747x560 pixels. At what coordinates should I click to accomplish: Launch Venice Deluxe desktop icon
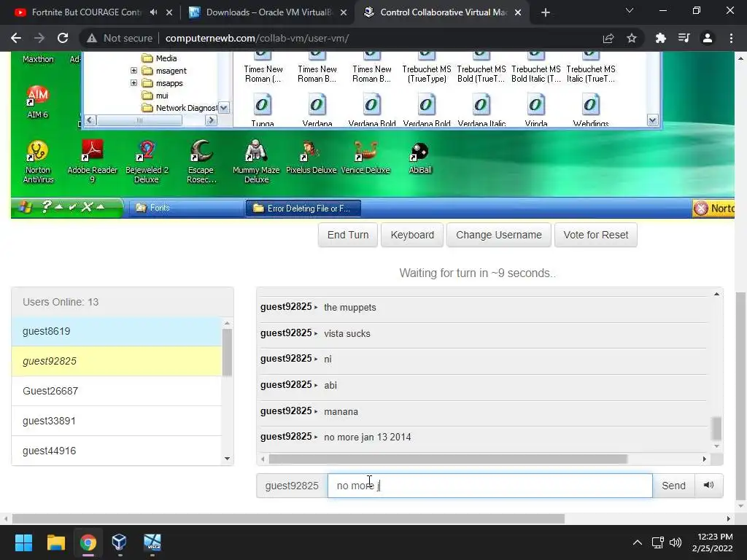coord(365,157)
